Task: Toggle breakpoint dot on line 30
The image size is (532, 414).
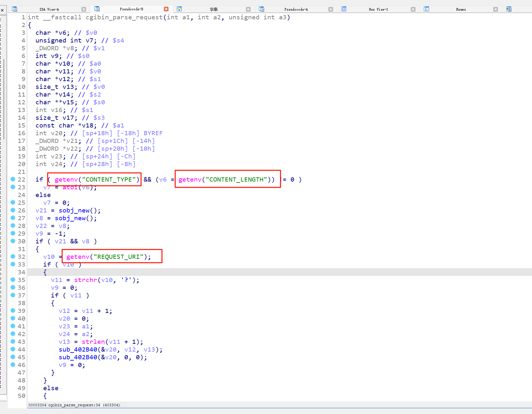Action: pyautogui.click(x=13, y=241)
